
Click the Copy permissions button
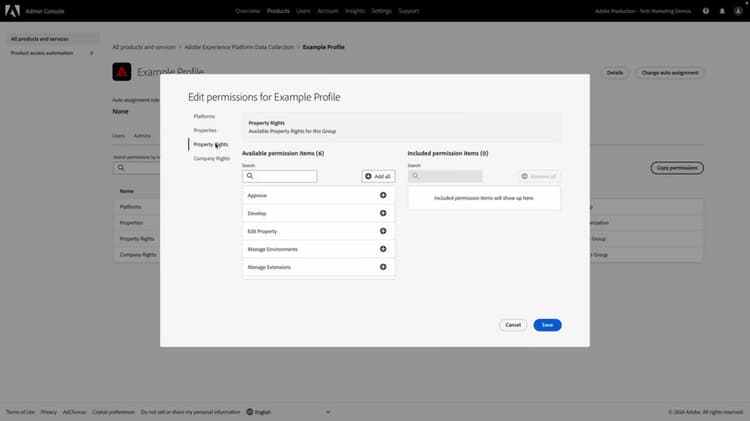click(677, 168)
